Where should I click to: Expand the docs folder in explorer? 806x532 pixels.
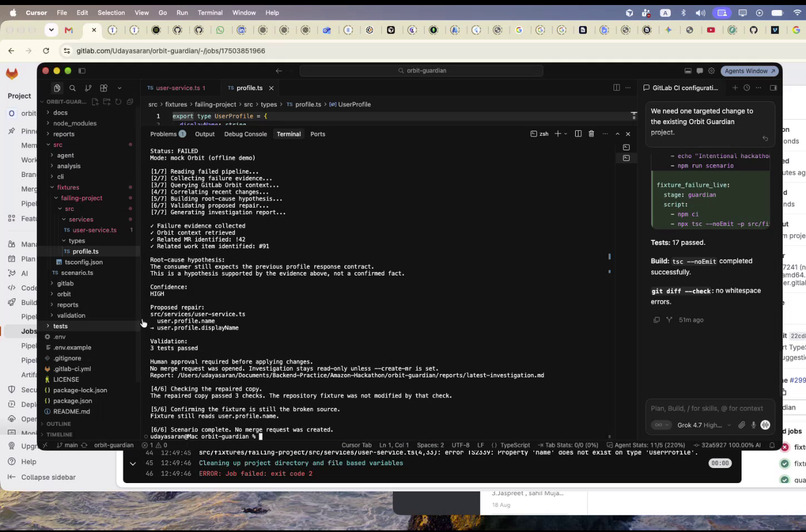pos(60,113)
